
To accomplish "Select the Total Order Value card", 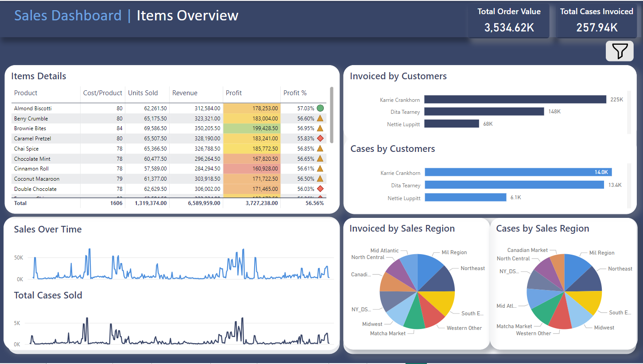I will tap(509, 20).
